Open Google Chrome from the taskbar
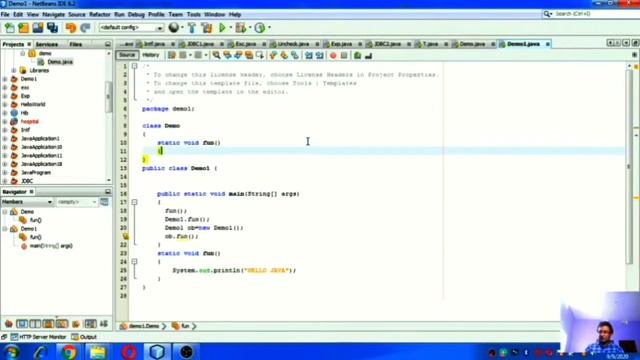640x360 pixels. pos(69,351)
